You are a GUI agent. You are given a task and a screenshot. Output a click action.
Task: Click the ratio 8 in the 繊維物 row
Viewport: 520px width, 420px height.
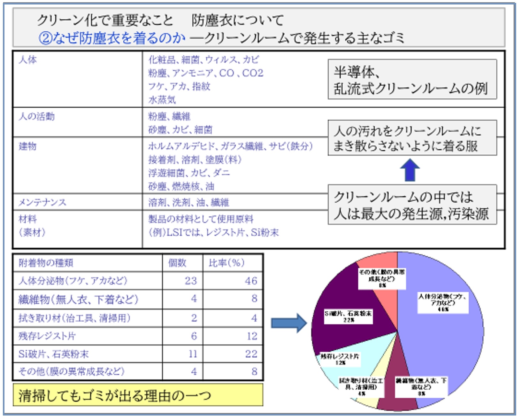(x=254, y=299)
